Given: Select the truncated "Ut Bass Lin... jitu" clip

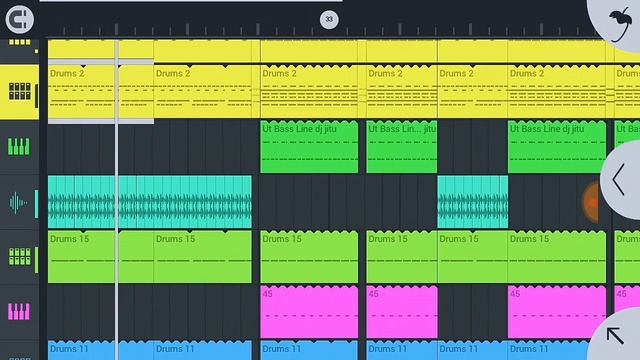Looking at the screenshot, I should (x=402, y=147).
